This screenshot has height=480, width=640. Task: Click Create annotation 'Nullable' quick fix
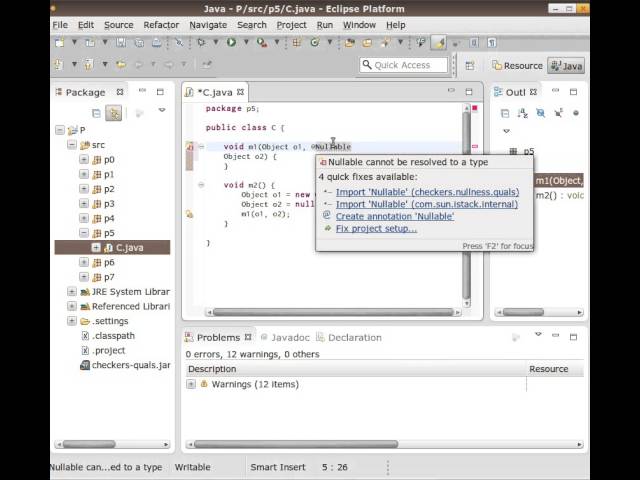tap(395, 216)
